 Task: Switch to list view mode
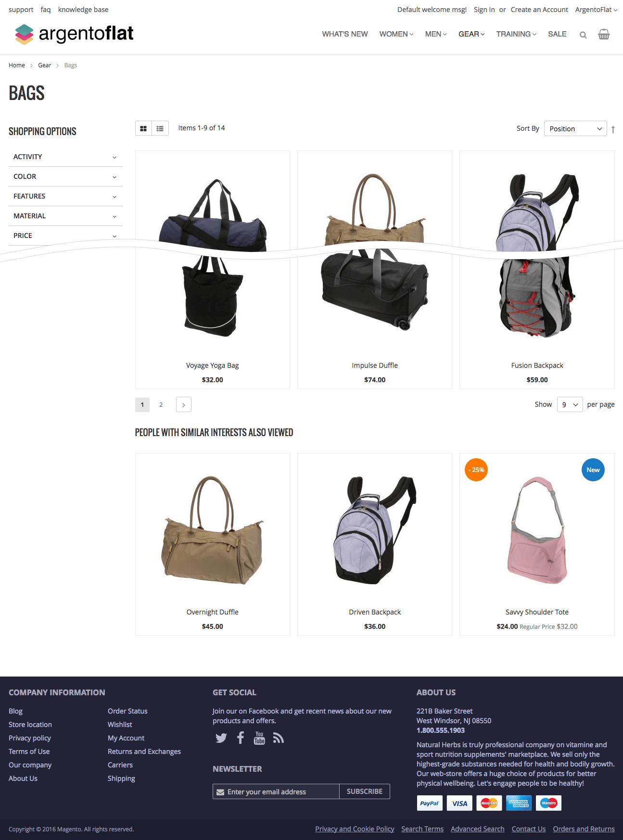(160, 128)
